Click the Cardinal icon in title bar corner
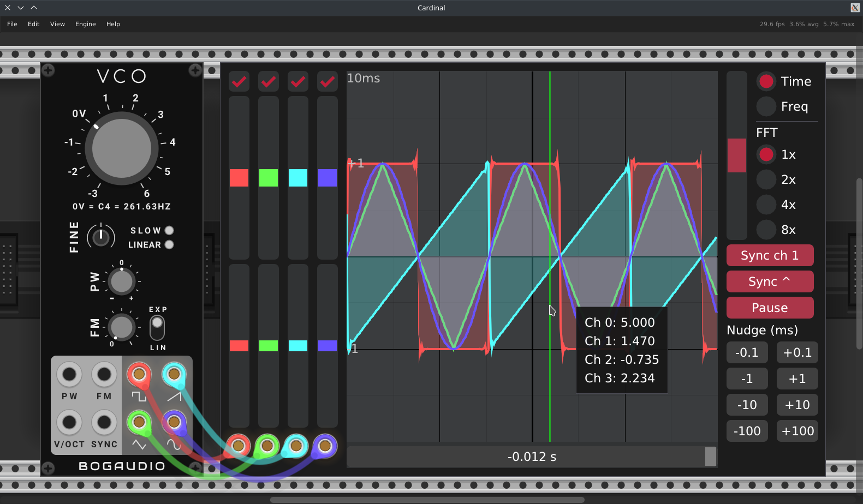This screenshot has width=863, height=504. coord(855,8)
